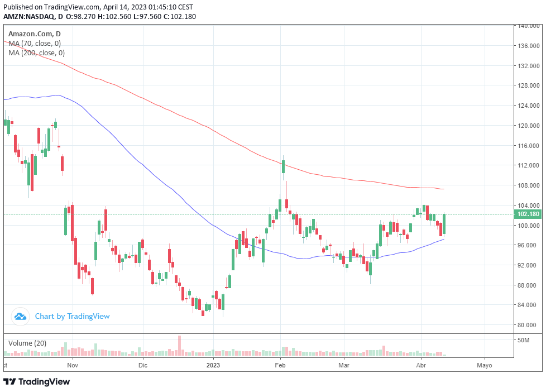Click the Mar label on time axis

pos(344,365)
